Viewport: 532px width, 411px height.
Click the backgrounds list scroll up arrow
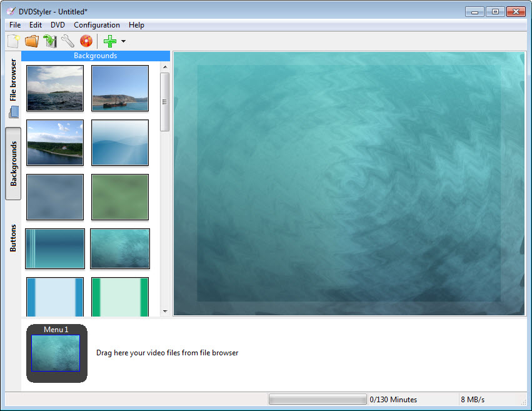click(165, 67)
